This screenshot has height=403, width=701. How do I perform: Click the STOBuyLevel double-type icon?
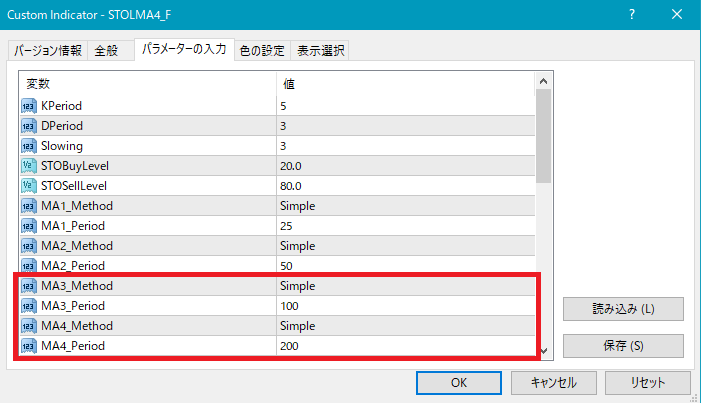[28, 166]
